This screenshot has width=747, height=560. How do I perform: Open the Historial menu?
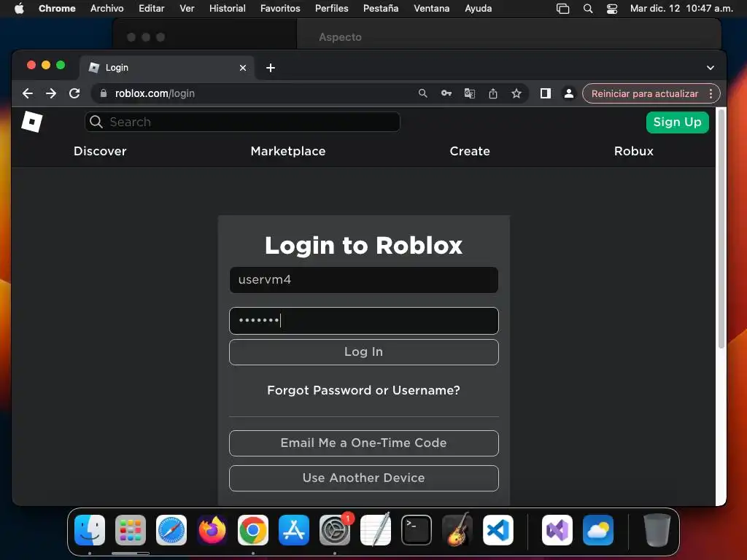coord(228,9)
